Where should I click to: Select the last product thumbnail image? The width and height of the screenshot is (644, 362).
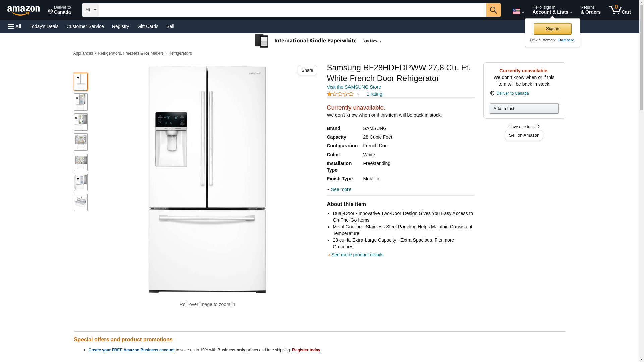pos(81,202)
